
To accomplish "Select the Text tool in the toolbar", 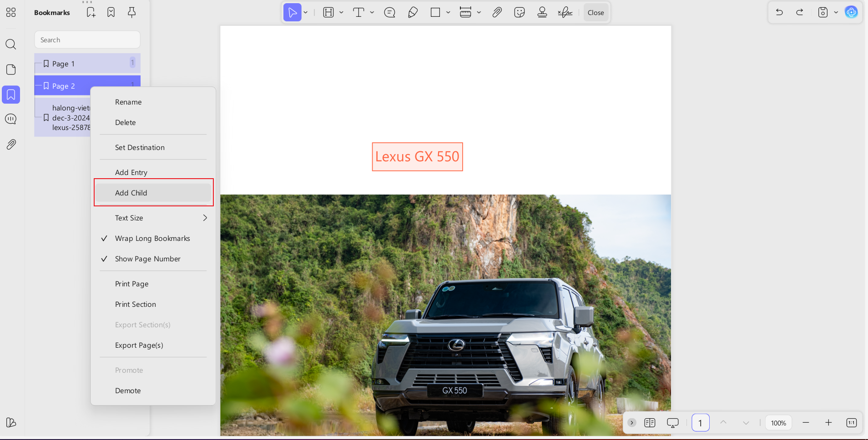I will (x=358, y=12).
